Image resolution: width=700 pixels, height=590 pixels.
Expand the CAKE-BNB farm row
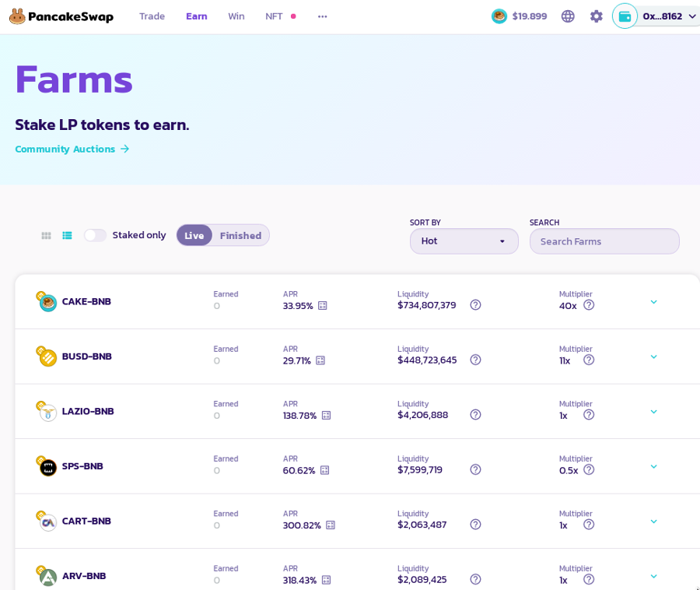click(653, 302)
